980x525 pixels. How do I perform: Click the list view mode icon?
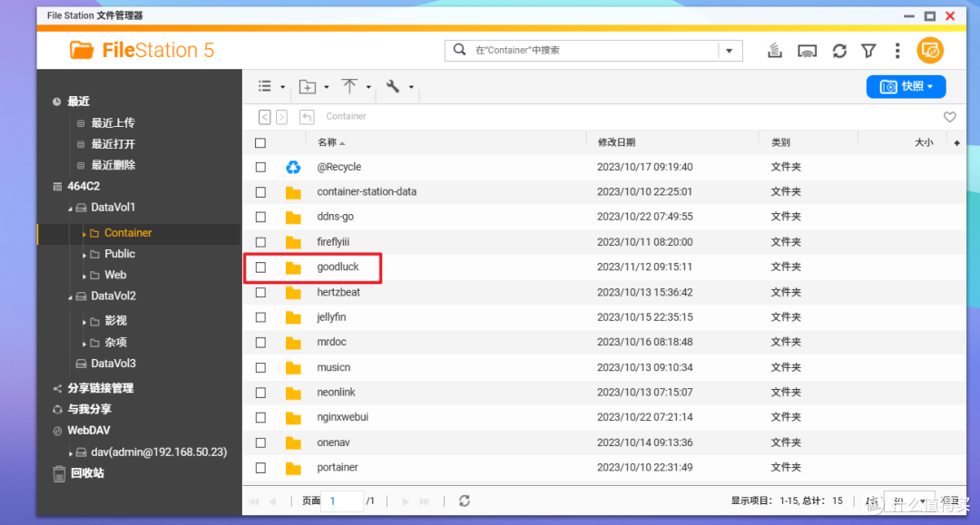265,86
